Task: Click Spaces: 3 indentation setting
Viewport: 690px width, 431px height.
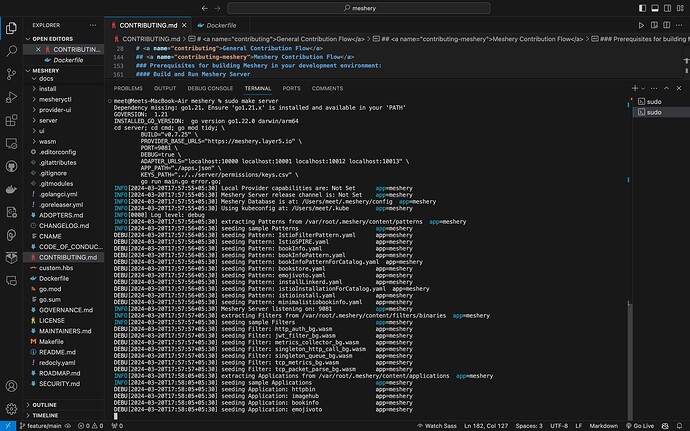Action: click(x=529, y=426)
